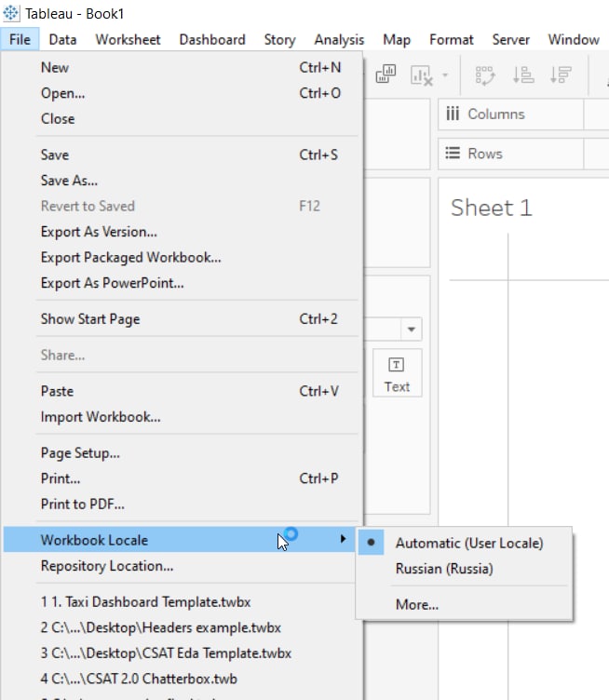Screen dimensions: 609x700
Task: Open the Data menu
Action: tap(62, 40)
